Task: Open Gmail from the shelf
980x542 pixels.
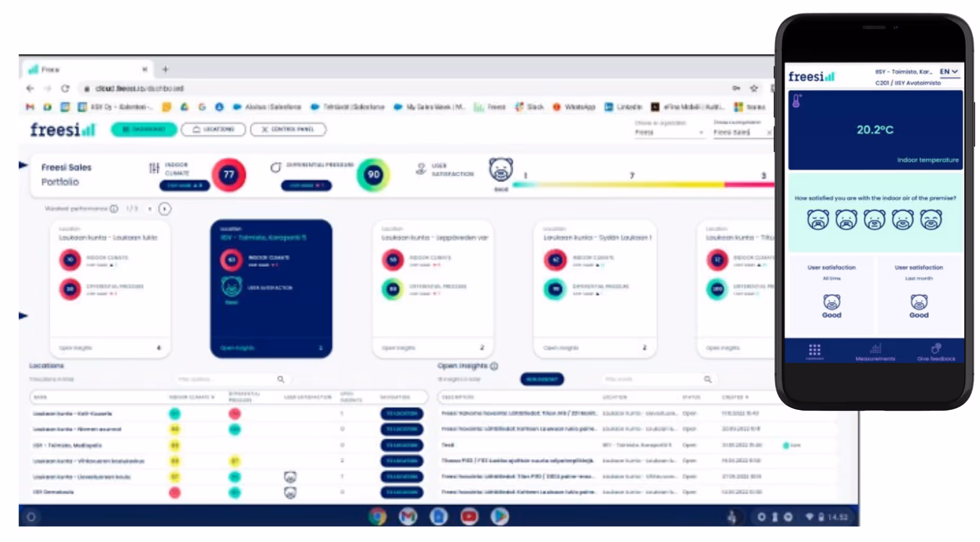Action: point(408,516)
